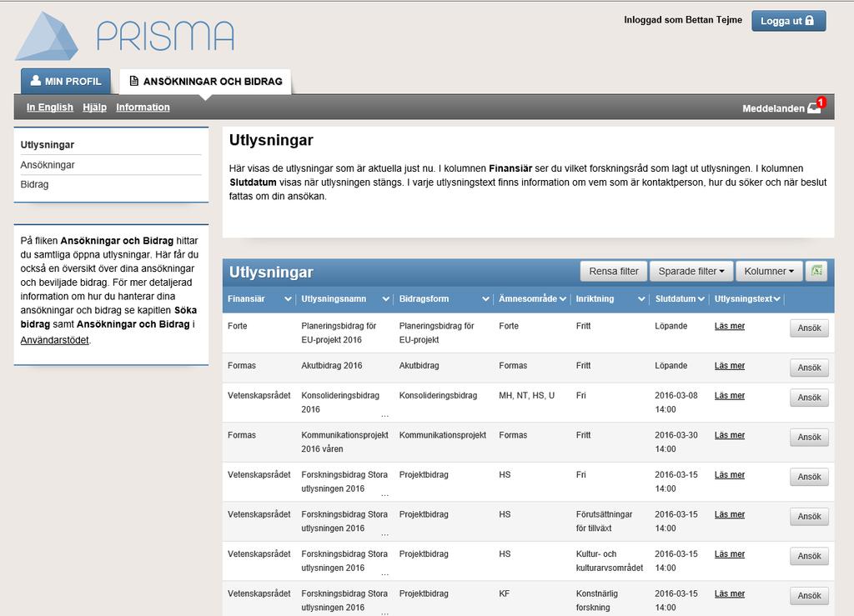The image size is (854, 616).
Task: Expand Finansiär column filter
Action: [x=288, y=298]
